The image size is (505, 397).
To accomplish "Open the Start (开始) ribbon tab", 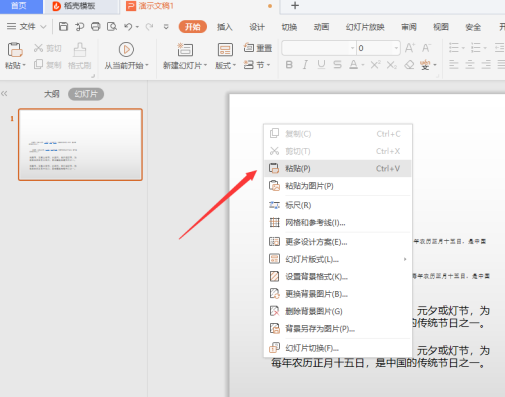I will click(192, 27).
